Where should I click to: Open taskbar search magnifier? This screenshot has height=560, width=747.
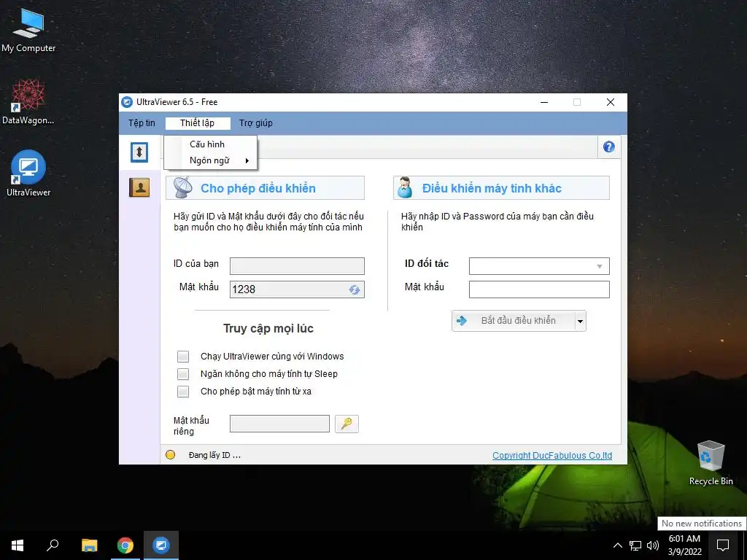click(53, 545)
